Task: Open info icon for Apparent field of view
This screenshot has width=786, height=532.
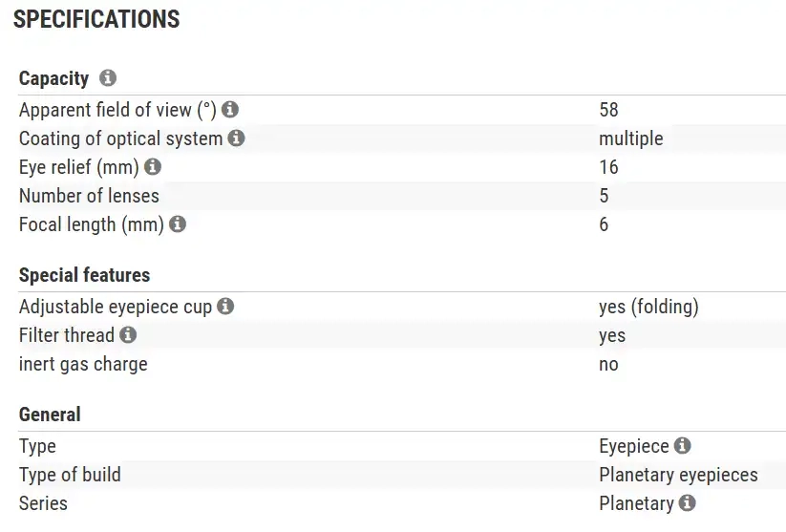Action: (x=230, y=110)
